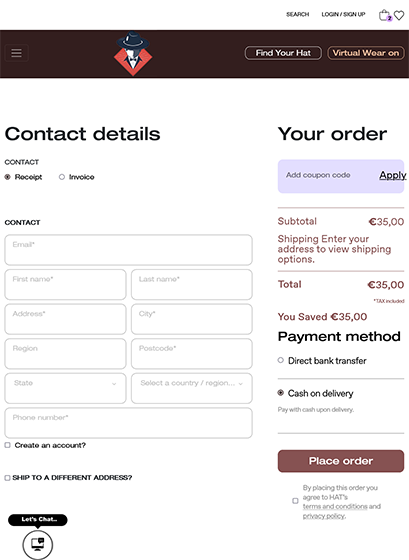The image size is (409, 560).
Task: Focus the Email input field
Action: point(129,250)
